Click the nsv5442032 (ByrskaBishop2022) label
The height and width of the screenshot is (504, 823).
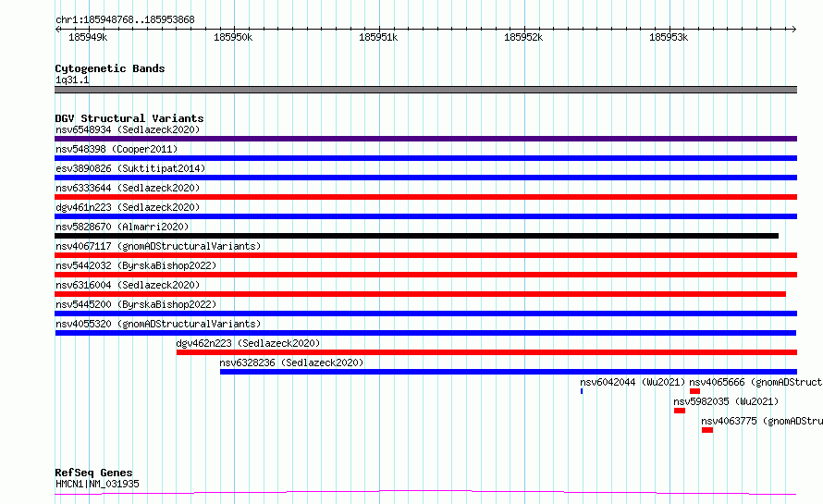click(136, 265)
